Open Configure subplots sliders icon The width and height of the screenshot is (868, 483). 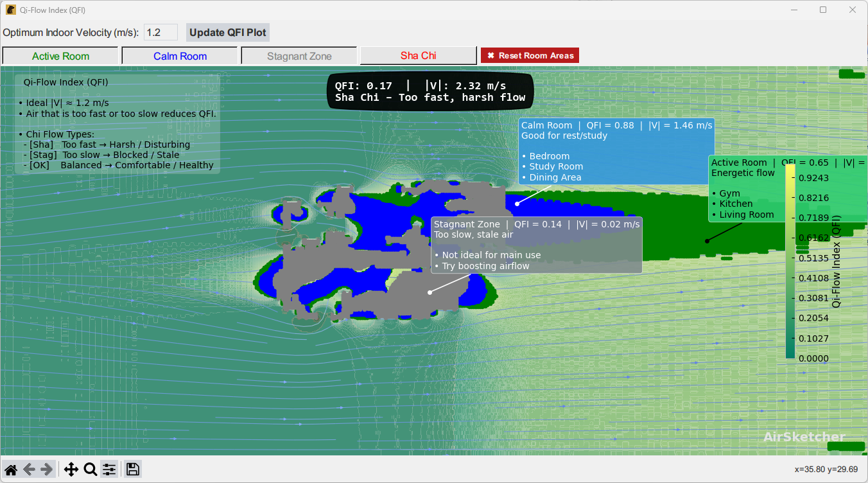109,470
